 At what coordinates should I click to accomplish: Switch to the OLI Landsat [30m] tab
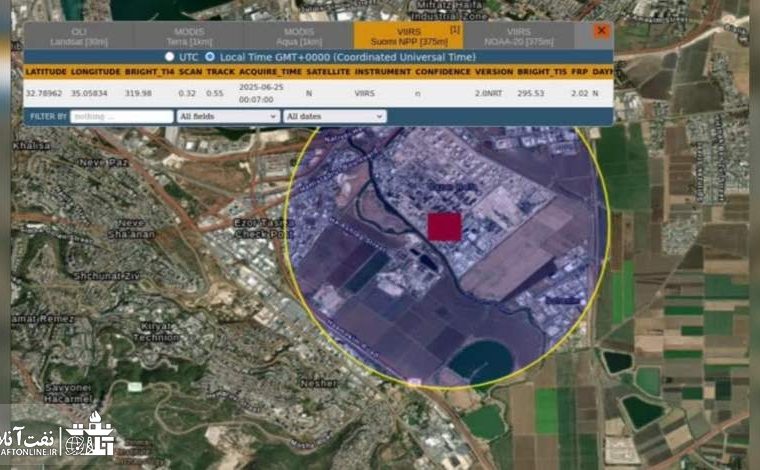pyautogui.click(x=79, y=37)
